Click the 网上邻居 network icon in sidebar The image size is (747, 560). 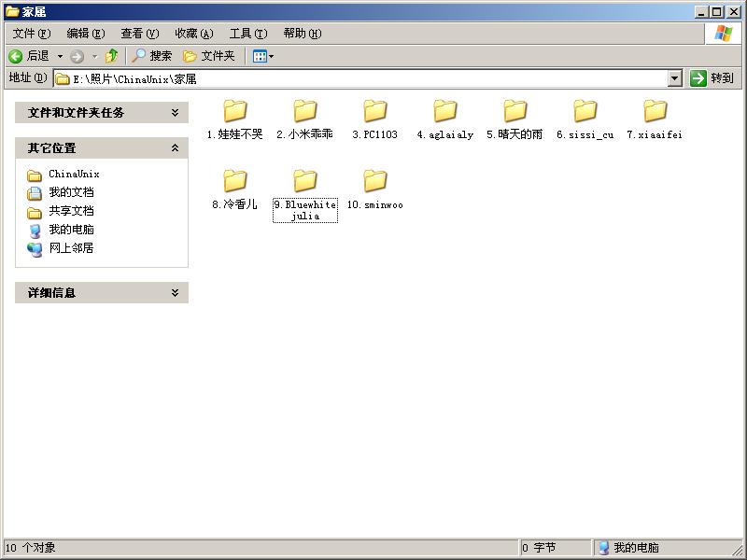[x=35, y=249]
